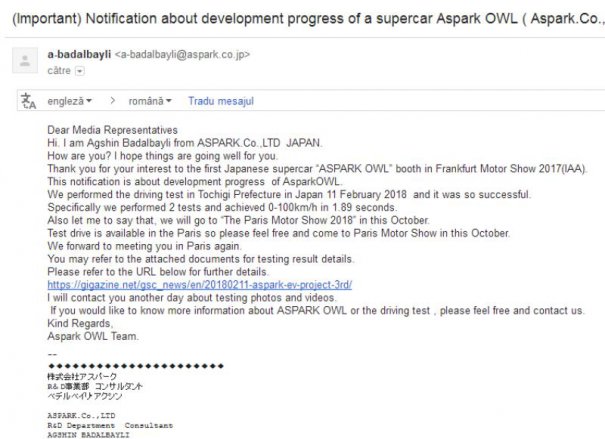The height and width of the screenshot is (439, 605).
Task: Click the Japanese R&D事業部 コンサルタント line
Action: point(95,386)
